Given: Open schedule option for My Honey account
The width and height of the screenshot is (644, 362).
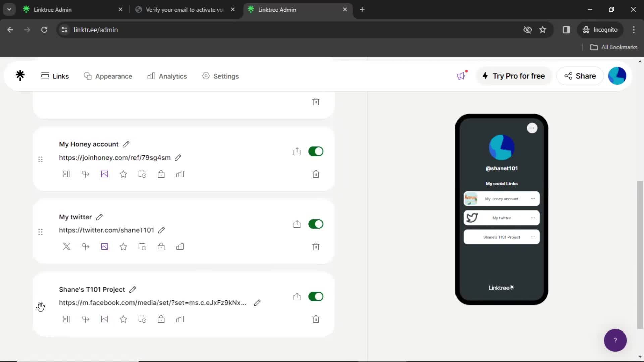Looking at the screenshot, I should [x=142, y=174].
